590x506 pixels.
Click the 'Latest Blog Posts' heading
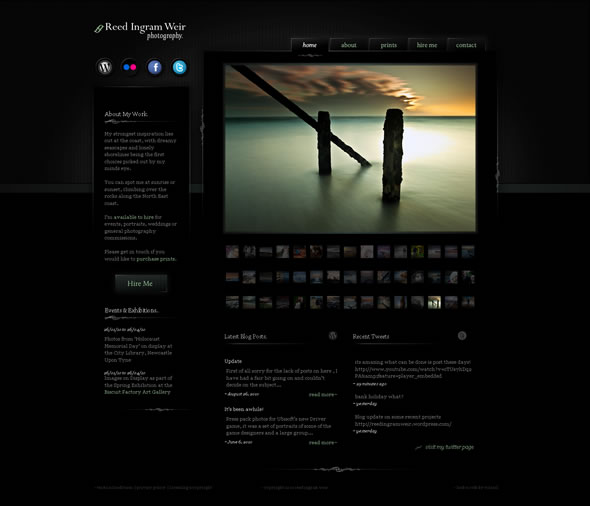[245, 336]
